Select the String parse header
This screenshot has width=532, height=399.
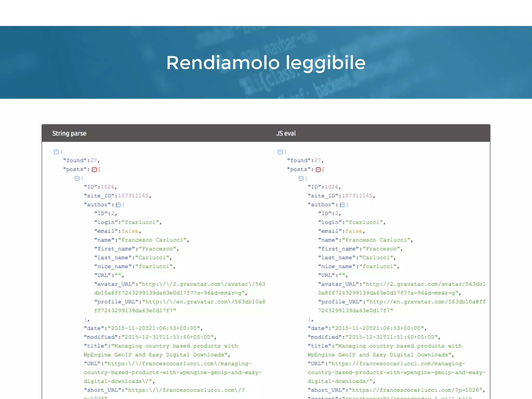click(x=69, y=133)
